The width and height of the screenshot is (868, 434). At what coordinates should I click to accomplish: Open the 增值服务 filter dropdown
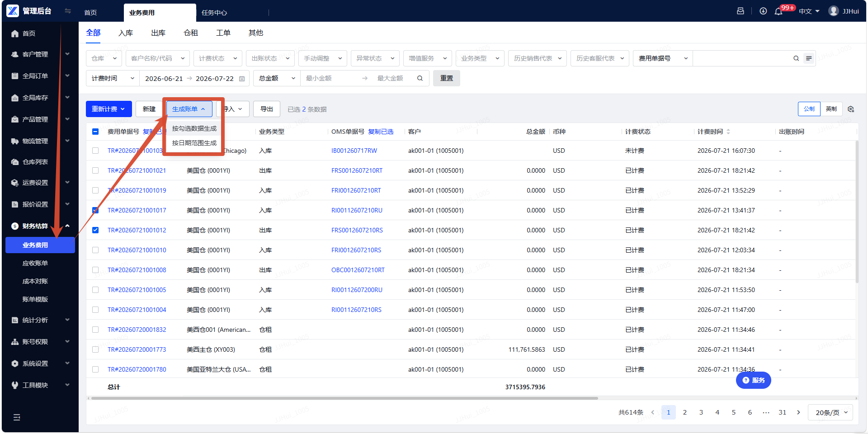[x=428, y=58]
